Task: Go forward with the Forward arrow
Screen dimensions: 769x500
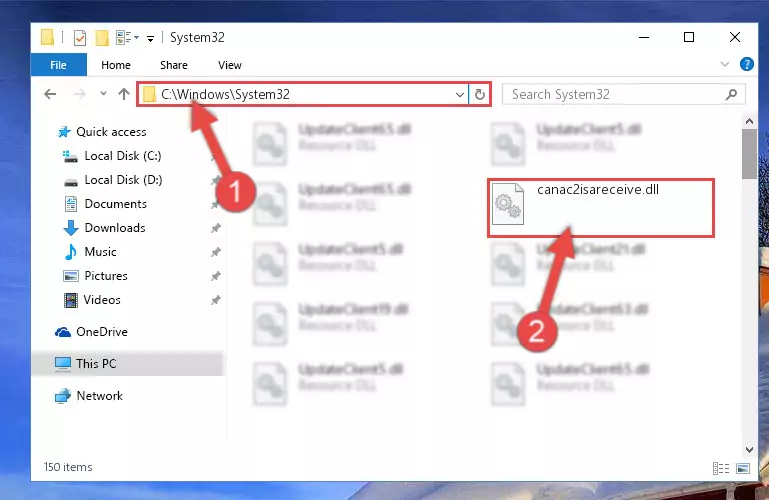Action: point(79,94)
